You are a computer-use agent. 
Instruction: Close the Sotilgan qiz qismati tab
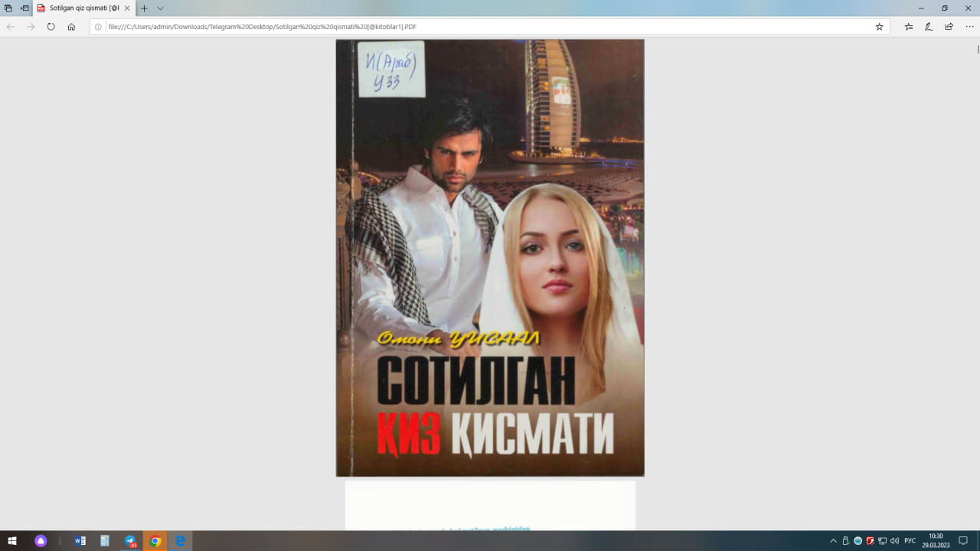(127, 8)
